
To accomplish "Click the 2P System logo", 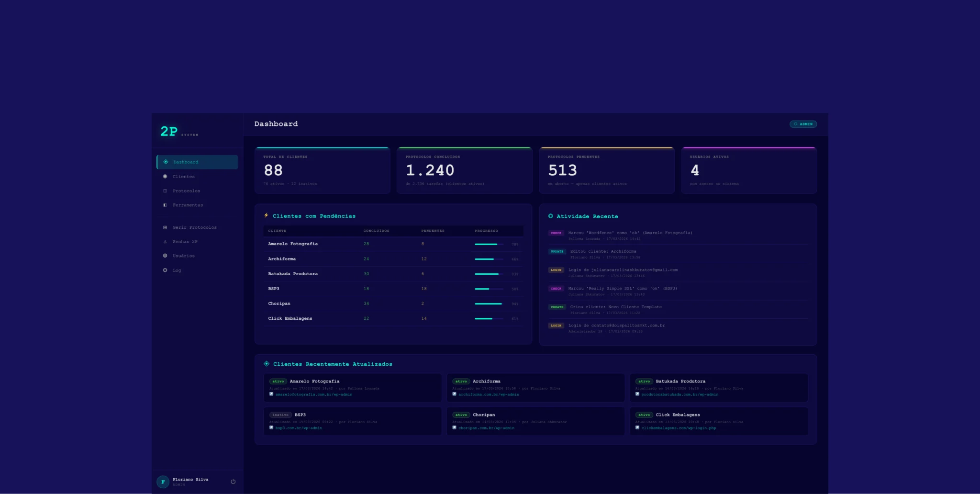I will (x=178, y=132).
